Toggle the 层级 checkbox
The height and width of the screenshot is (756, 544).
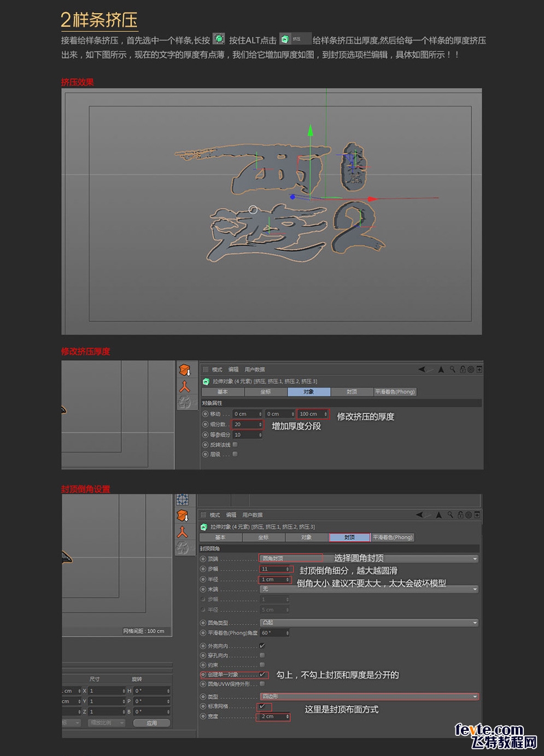tap(235, 454)
